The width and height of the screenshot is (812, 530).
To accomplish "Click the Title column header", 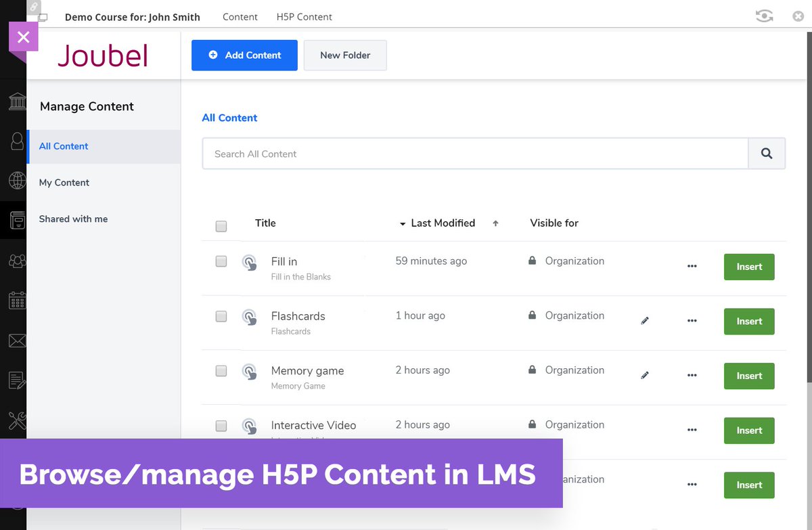I will click(x=265, y=223).
